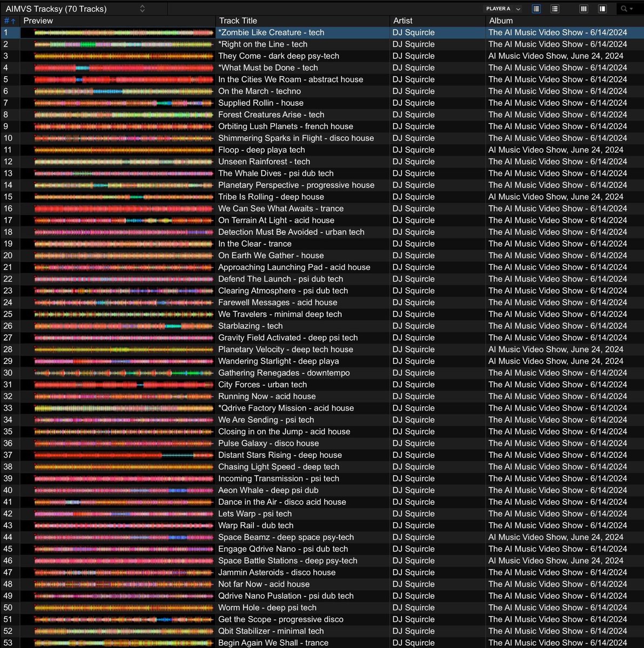This screenshot has width=644, height=648.
Task: Select track "Supplied Rollin - house"
Action: click(x=261, y=103)
